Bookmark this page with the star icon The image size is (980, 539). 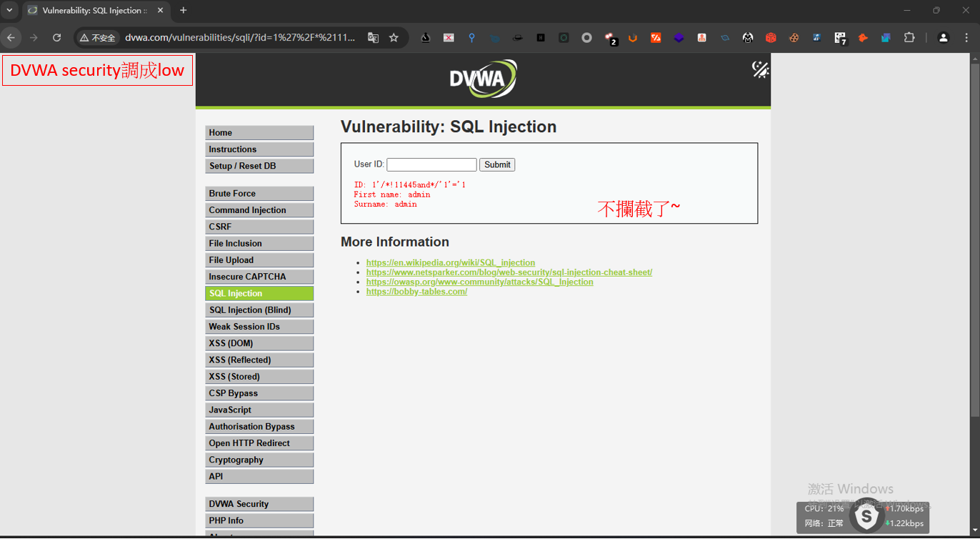pos(394,38)
